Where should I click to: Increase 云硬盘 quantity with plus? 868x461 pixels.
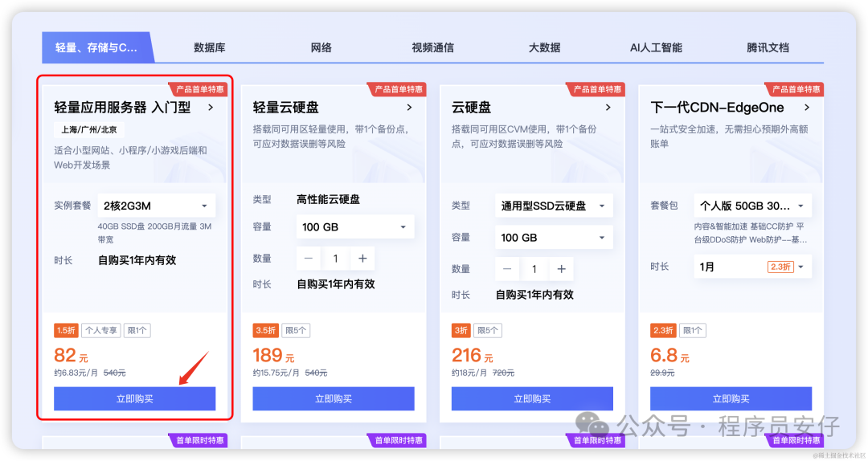pyautogui.click(x=561, y=269)
